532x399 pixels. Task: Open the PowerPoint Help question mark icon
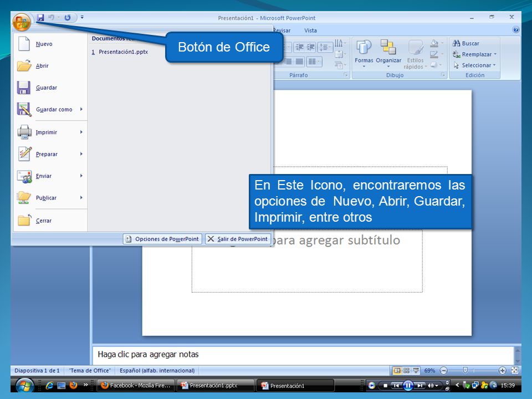pyautogui.click(x=516, y=30)
